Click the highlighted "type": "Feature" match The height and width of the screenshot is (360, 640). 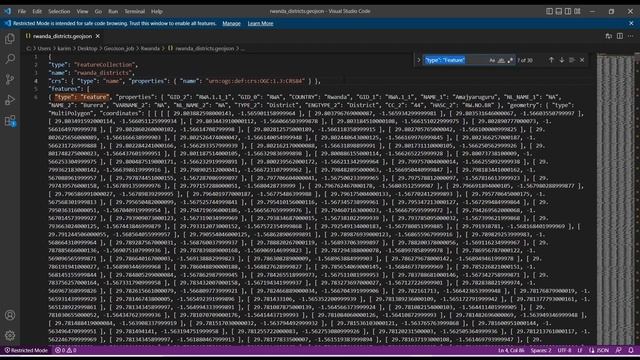(82, 97)
